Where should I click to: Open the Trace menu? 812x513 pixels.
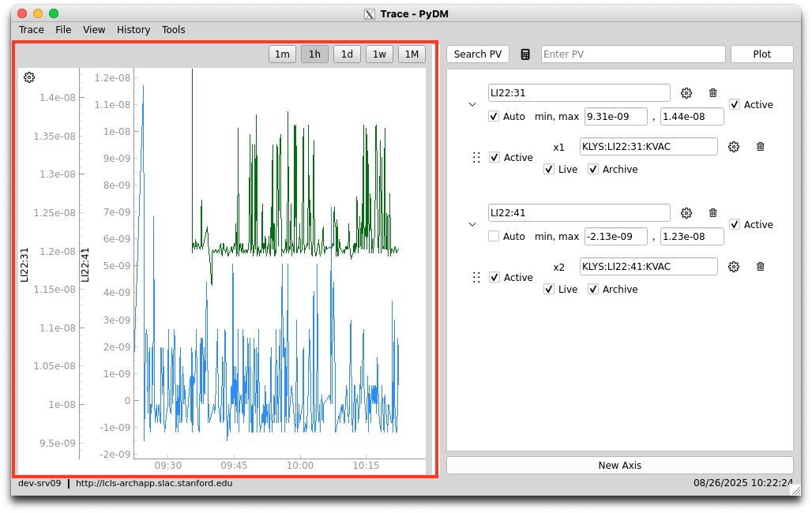click(x=32, y=30)
